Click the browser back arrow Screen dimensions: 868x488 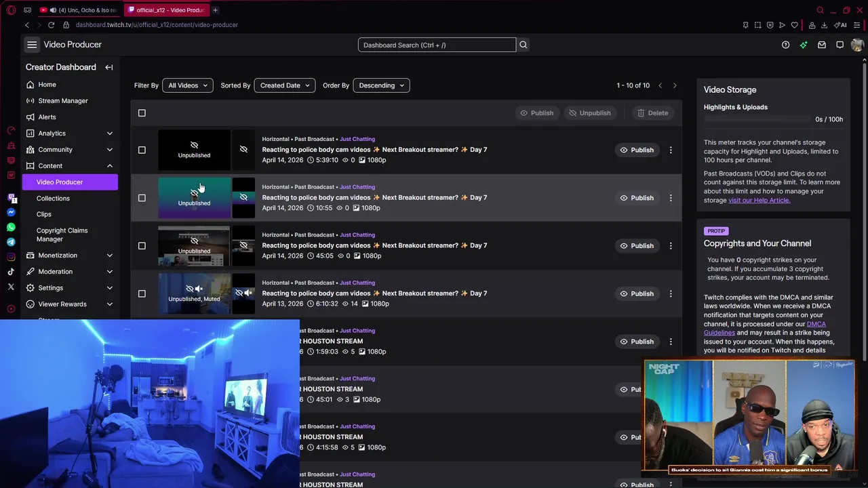click(27, 25)
